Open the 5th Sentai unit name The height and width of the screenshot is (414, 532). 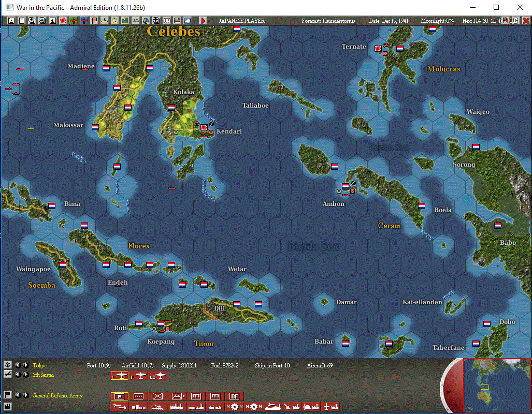tap(43, 375)
